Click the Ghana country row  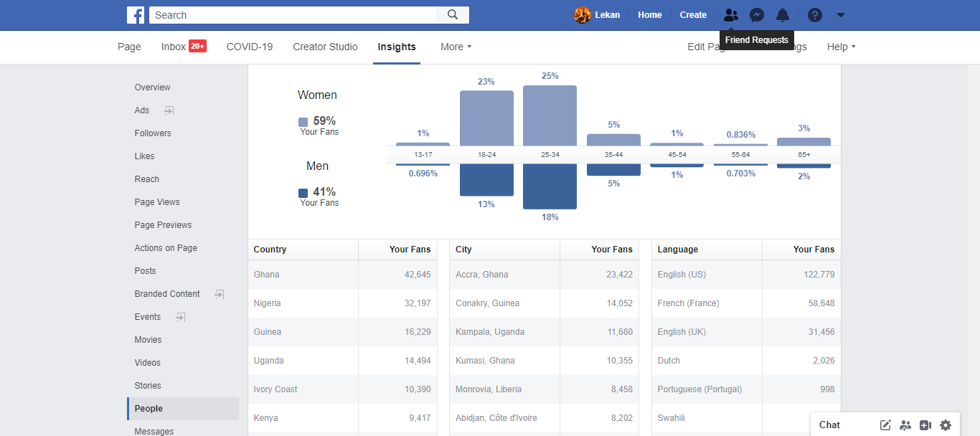(342, 275)
